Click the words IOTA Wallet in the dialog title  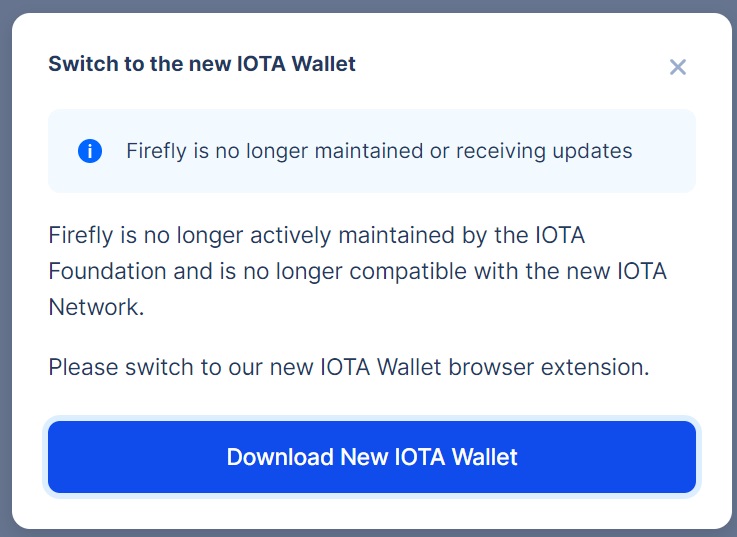coord(296,64)
